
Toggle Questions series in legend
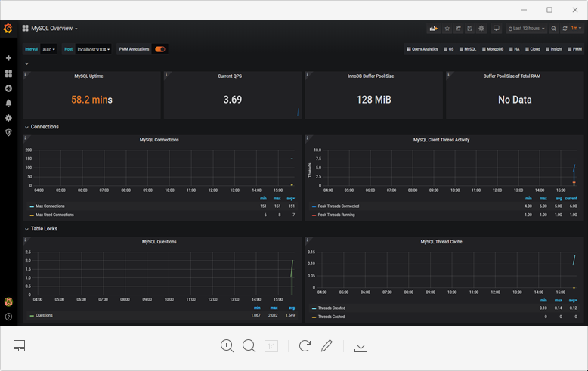pos(44,316)
